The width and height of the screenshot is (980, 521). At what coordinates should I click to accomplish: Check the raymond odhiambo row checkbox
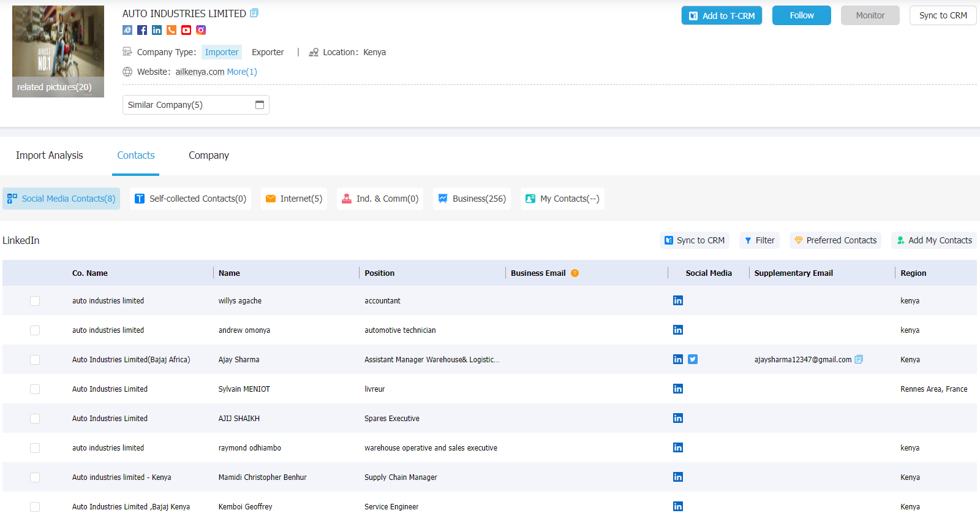tap(35, 448)
